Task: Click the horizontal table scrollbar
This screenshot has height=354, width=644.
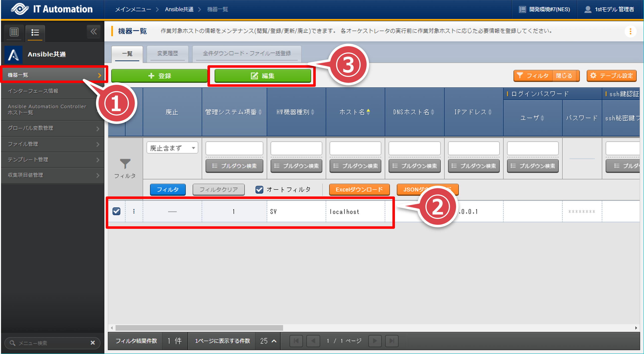Action: [199, 328]
